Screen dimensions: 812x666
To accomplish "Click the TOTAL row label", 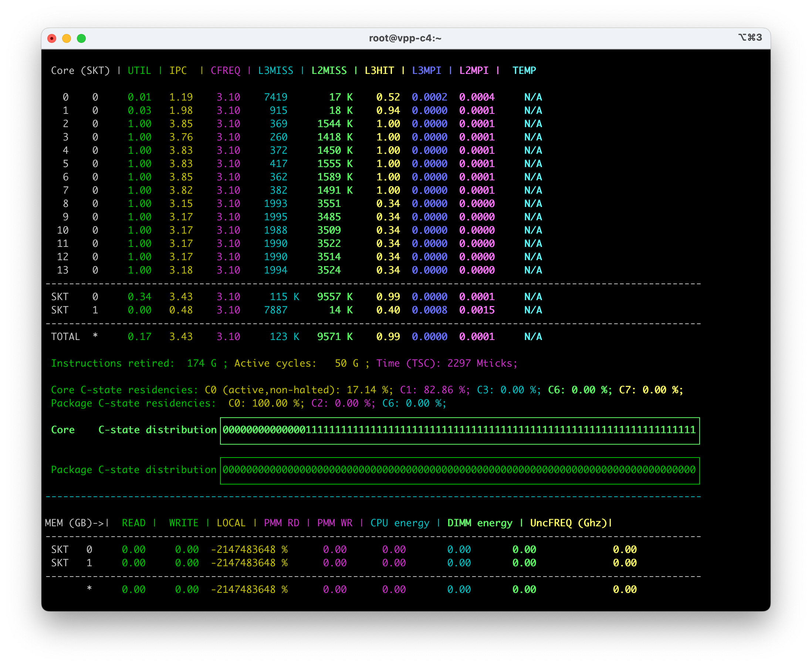I will pos(65,336).
